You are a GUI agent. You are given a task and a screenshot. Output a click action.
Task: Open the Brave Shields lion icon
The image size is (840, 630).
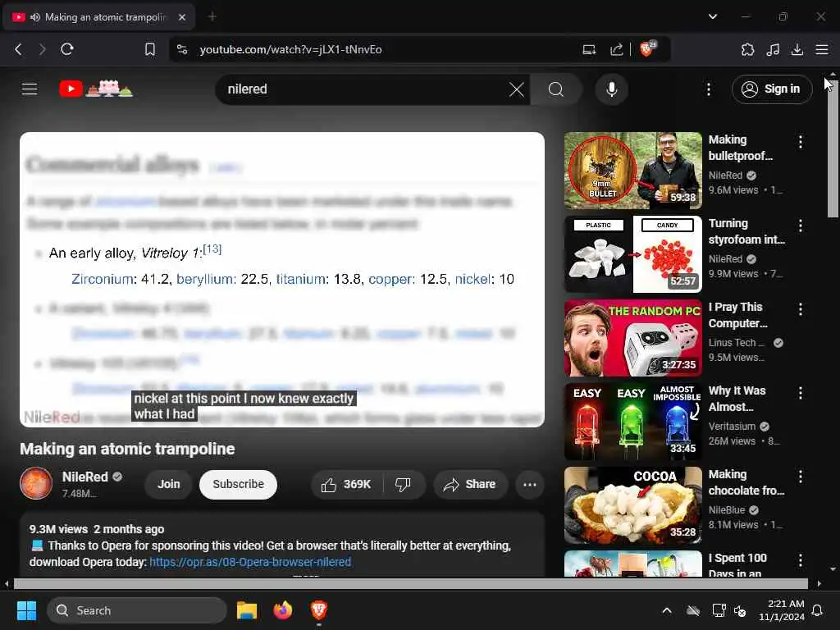click(x=647, y=48)
